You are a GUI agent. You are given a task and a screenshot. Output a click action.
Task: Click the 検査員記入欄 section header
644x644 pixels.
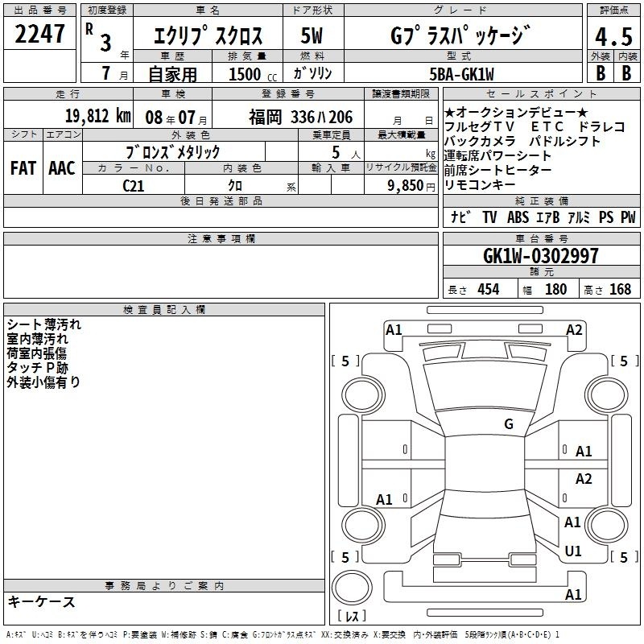point(164,310)
